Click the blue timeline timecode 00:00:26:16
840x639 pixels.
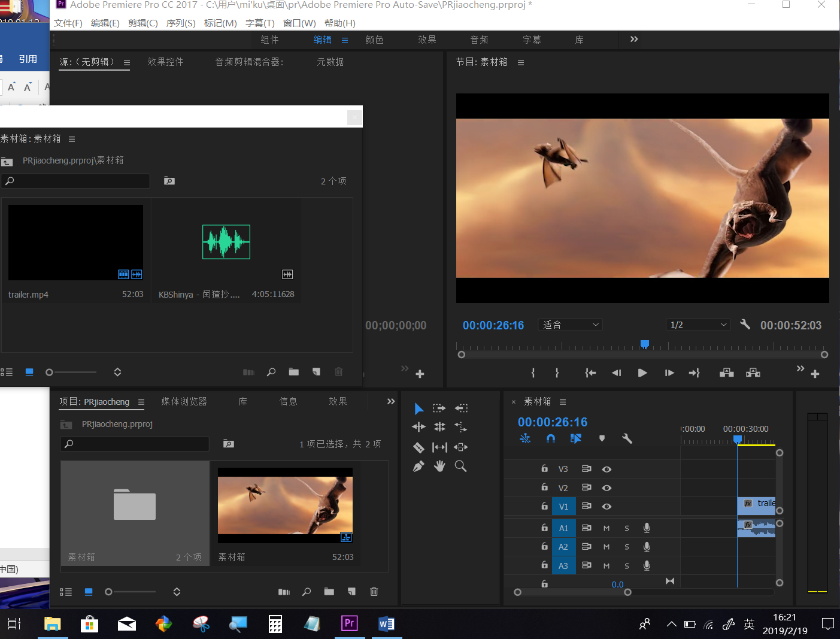click(x=553, y=422)
